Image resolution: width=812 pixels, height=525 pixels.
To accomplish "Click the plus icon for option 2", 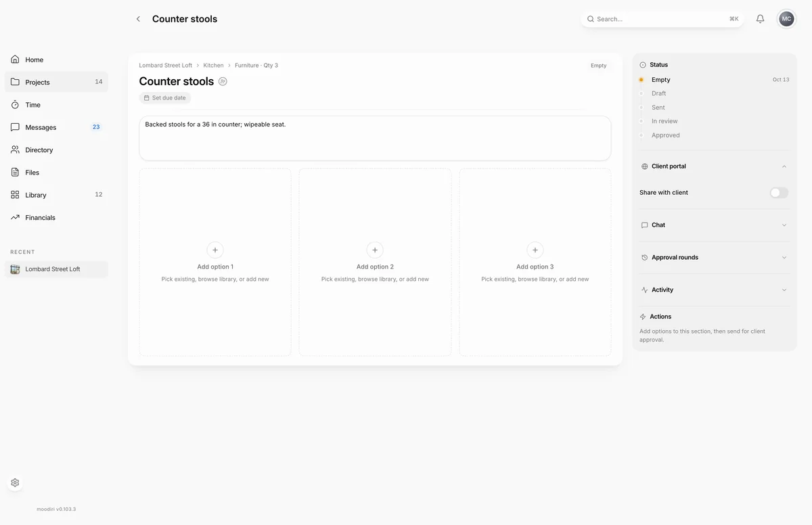I will click(x=375, y=250).
